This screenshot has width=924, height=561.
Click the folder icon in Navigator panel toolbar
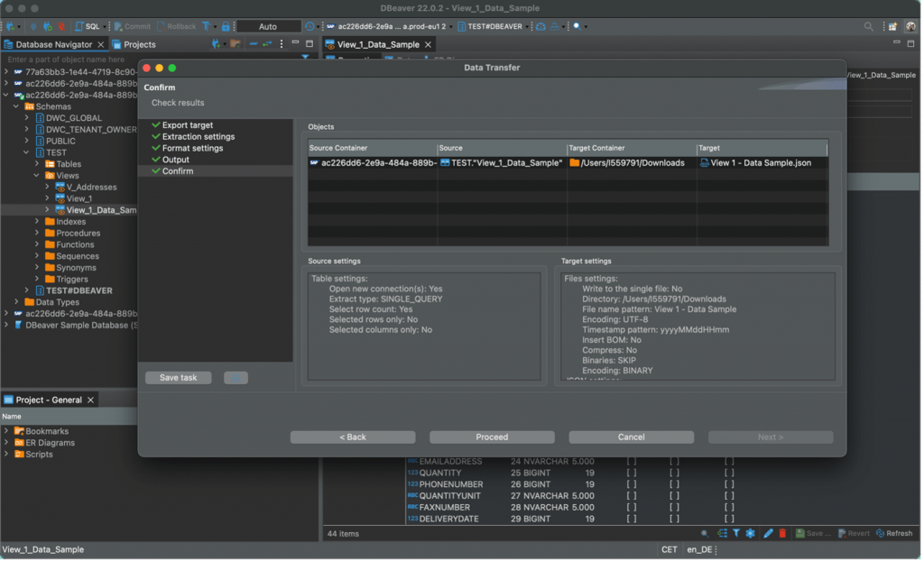(236, 44)
